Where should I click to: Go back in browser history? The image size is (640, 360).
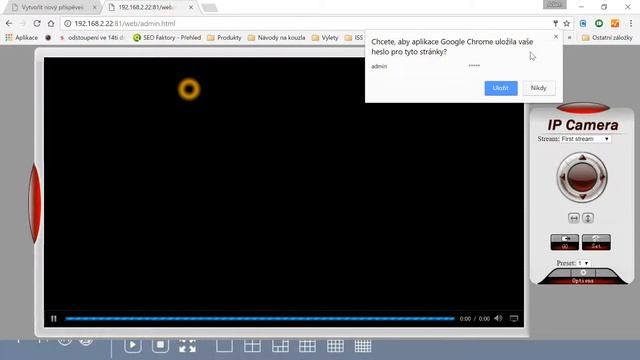point(9,24)
